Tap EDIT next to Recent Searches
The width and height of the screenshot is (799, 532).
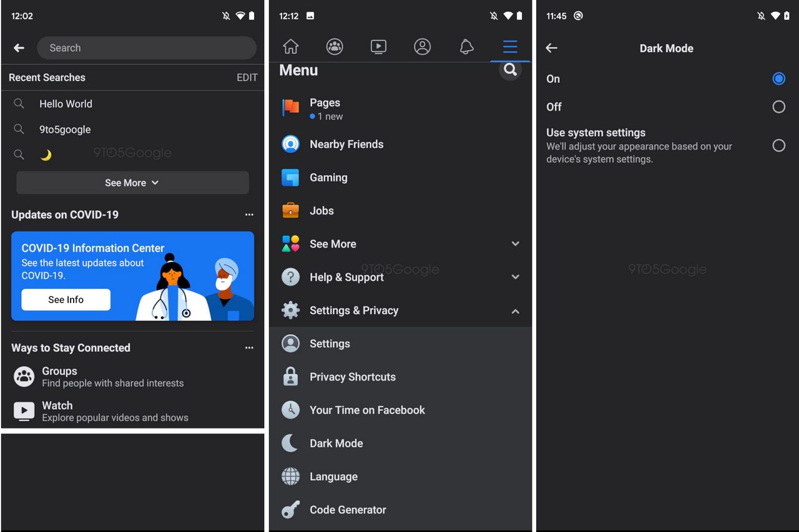pos(247,77)
